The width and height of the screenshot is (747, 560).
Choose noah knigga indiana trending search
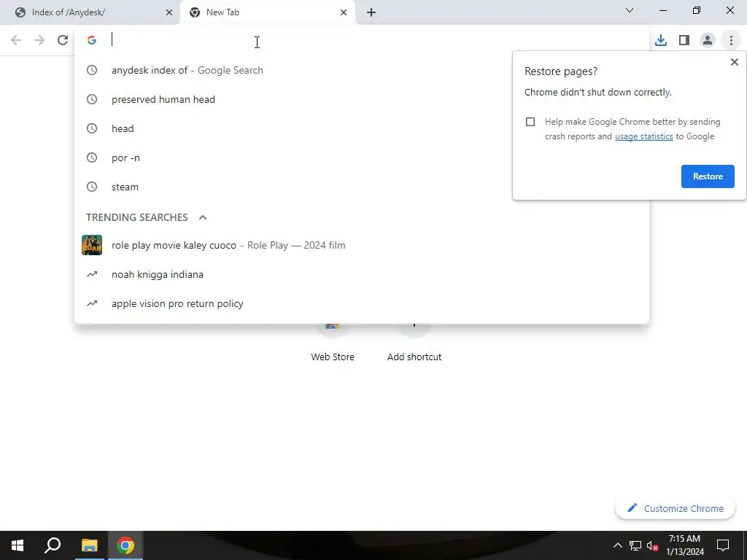click(x=361, y=274)
